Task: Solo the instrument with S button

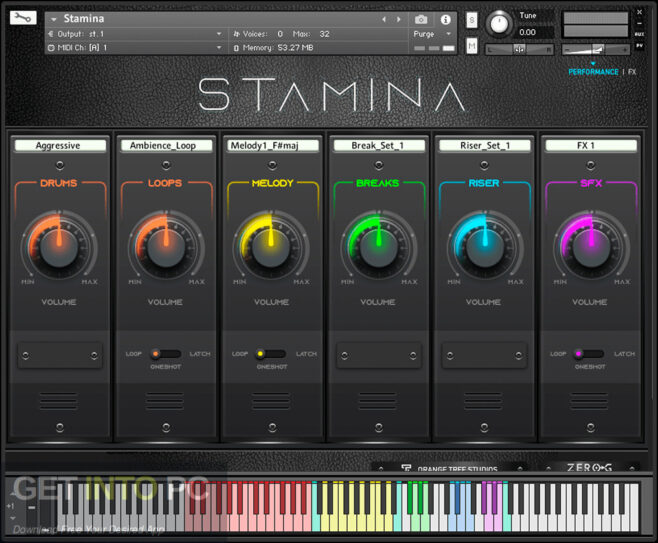Action: coord(472,20)
